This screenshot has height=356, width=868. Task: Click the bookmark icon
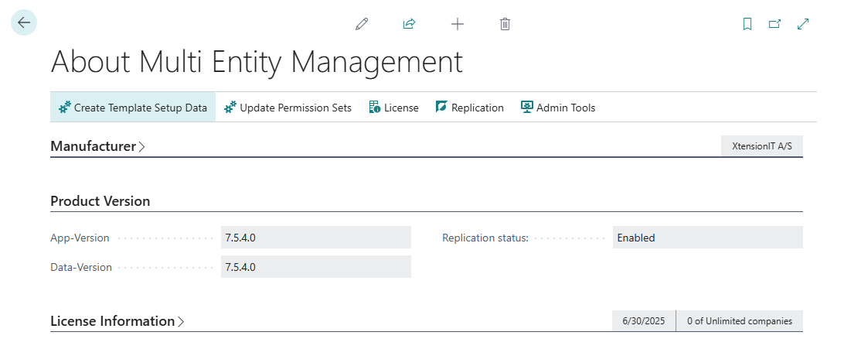pyautogui.click(x=747, y=24)
